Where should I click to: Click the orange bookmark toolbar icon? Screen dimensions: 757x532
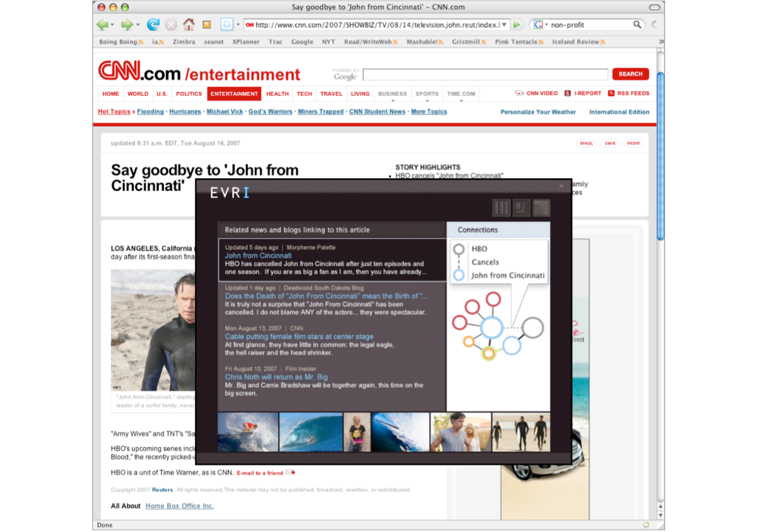tap(206, 25)
